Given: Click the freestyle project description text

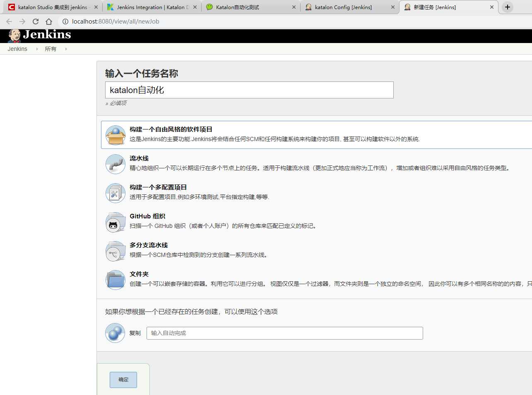Looking at the screenshot, I should coord(275,139).
